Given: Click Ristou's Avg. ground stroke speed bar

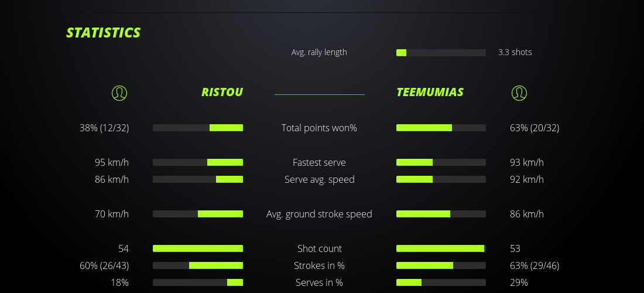Looking at the screenshot, I should 198,214.
